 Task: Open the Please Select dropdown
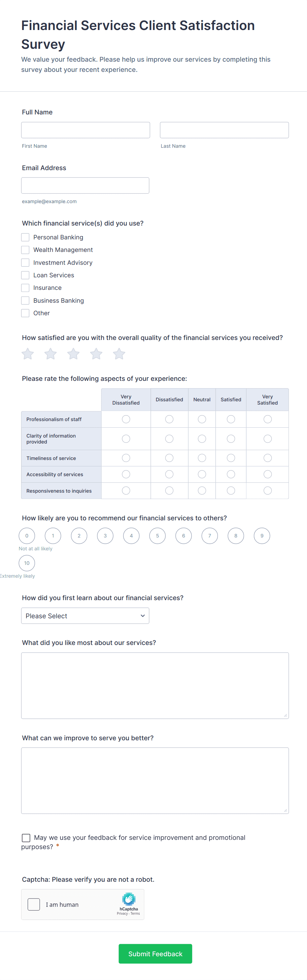tap(85, 616)
